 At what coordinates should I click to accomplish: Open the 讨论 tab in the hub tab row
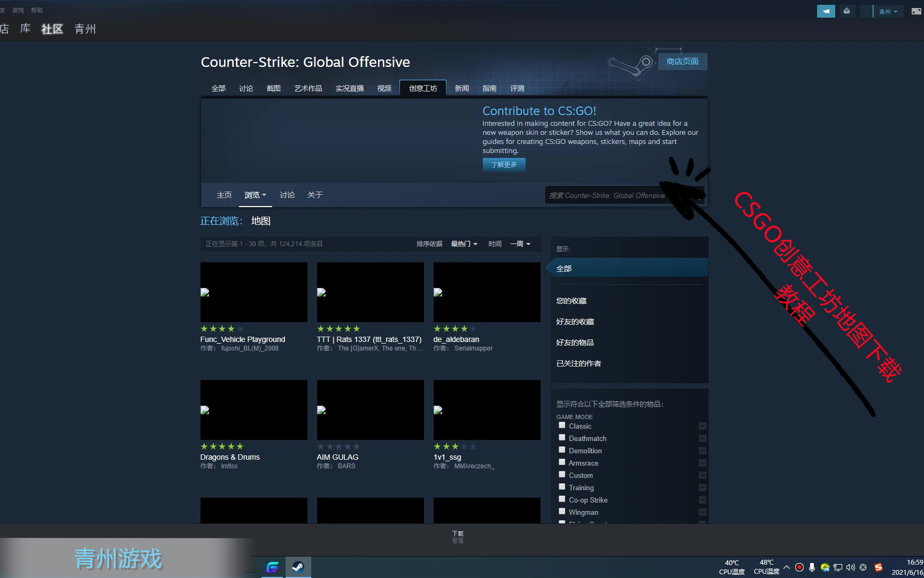[246, 88]
